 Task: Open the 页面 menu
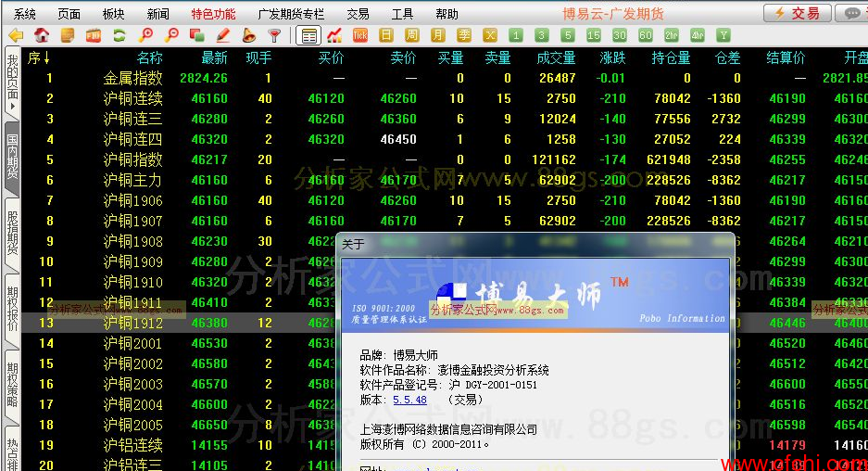pyautogui.click(x=69, y=14)
